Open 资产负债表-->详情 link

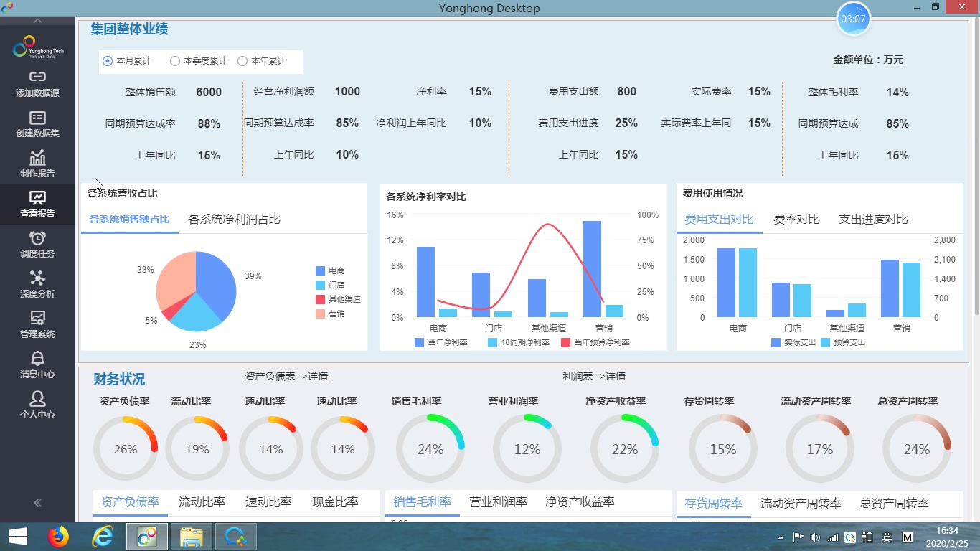286,377
